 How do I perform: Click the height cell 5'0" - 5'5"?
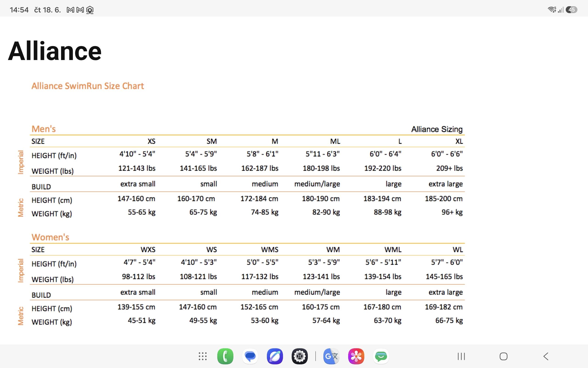pyautogui.click(x=262, y=262)
